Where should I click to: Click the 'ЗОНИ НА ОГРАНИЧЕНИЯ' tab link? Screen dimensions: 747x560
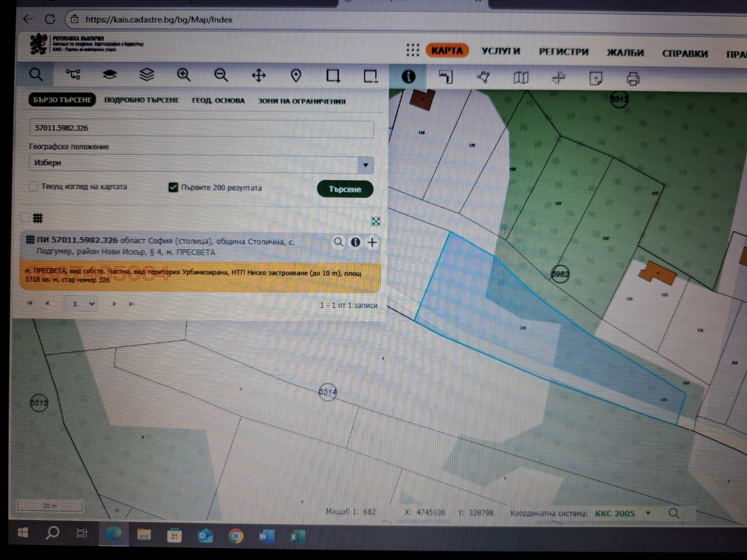pyautogui.click(x=302, y=101)
